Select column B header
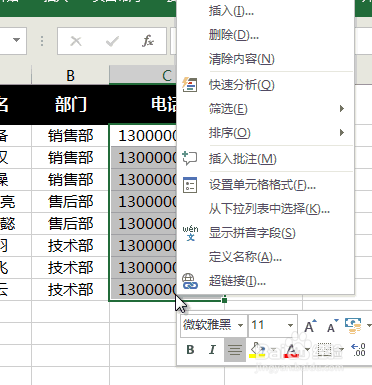 (x=70, y=75)
